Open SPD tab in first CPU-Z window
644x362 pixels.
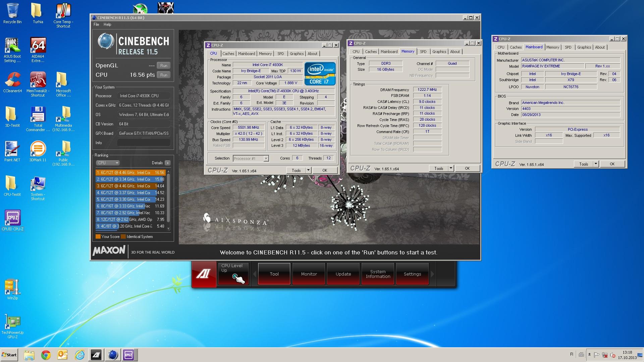[280, 54]
